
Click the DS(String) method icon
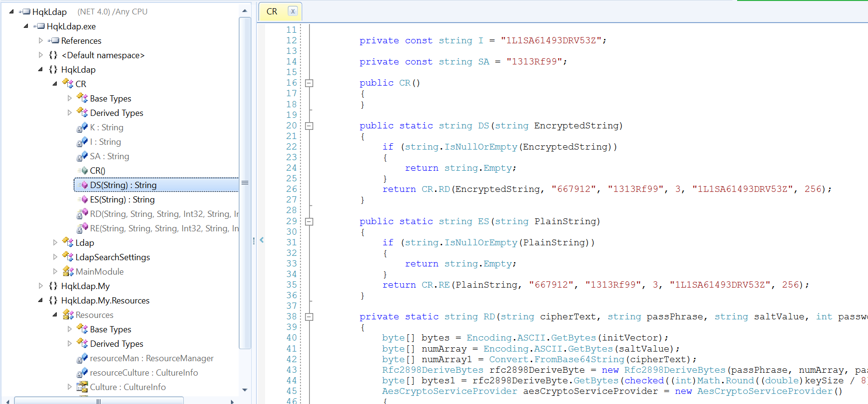[82, 185]
